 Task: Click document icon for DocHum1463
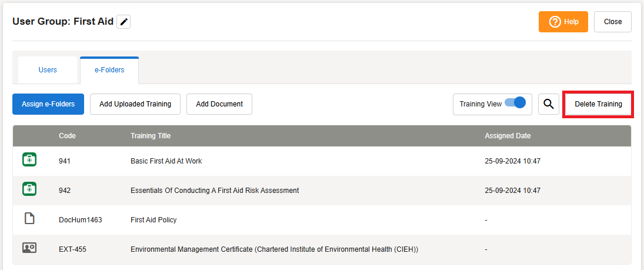tap(29, 219)
